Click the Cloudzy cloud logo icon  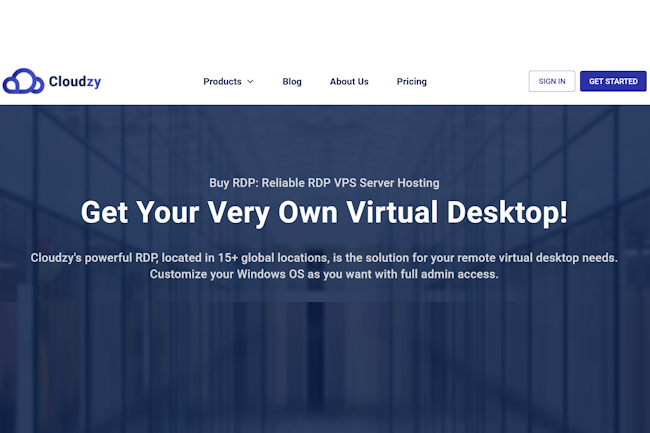[x=23, y=82]
